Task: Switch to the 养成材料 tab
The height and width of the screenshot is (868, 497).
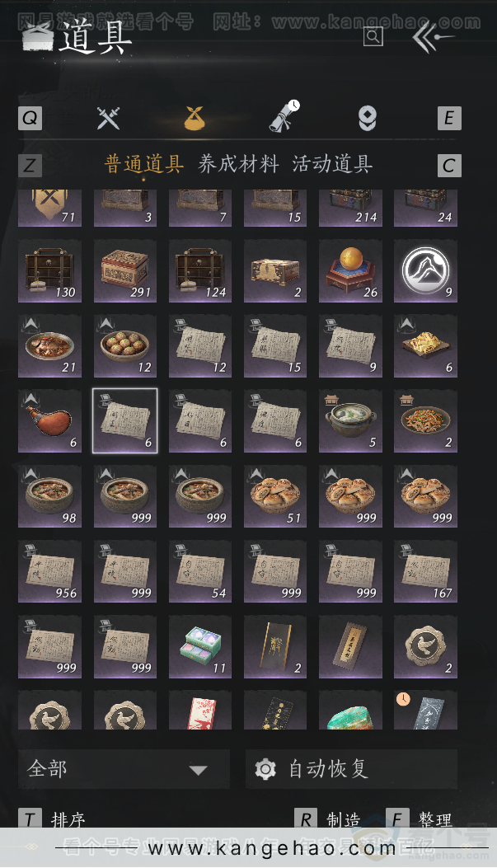Action: [238, 164]
